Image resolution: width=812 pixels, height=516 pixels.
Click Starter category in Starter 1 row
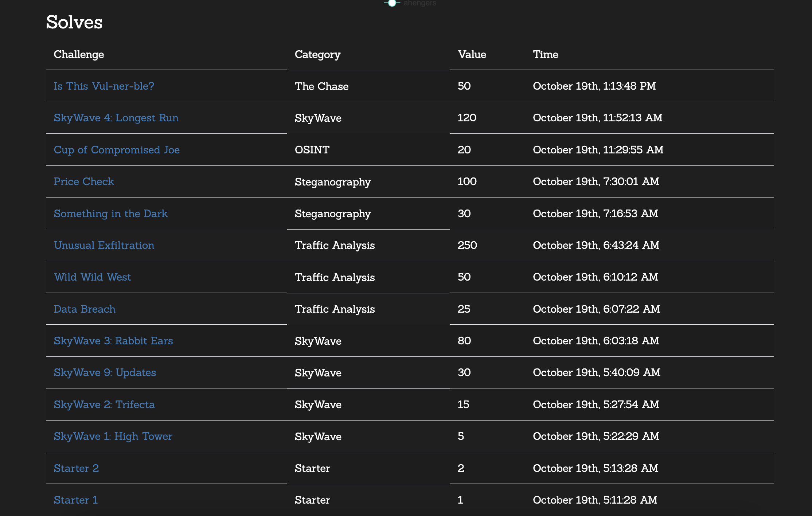(312, 500)
